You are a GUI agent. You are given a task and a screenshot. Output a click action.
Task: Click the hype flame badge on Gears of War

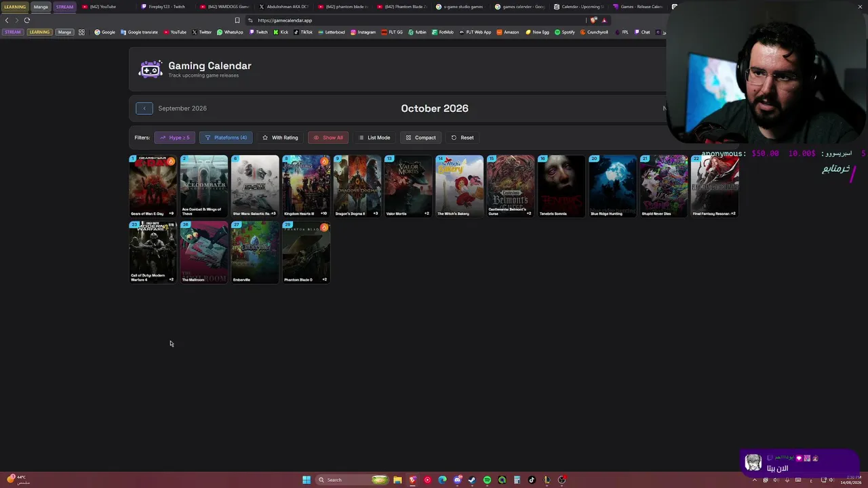(x=171, y=161)
